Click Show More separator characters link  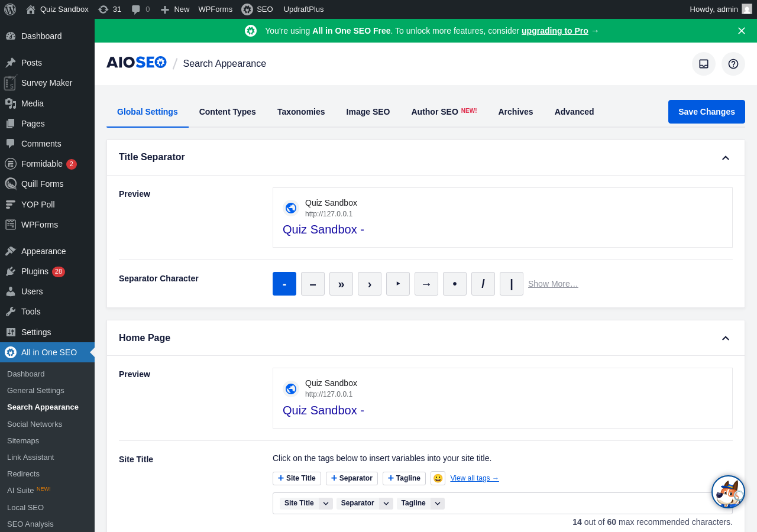point(553,284)
